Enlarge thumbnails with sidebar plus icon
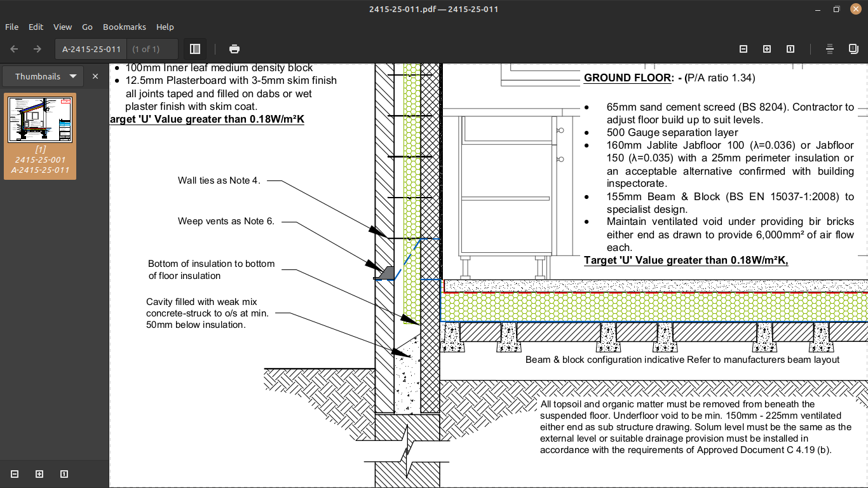Screen dimensions: 868x488 click(x=39, y=474)
